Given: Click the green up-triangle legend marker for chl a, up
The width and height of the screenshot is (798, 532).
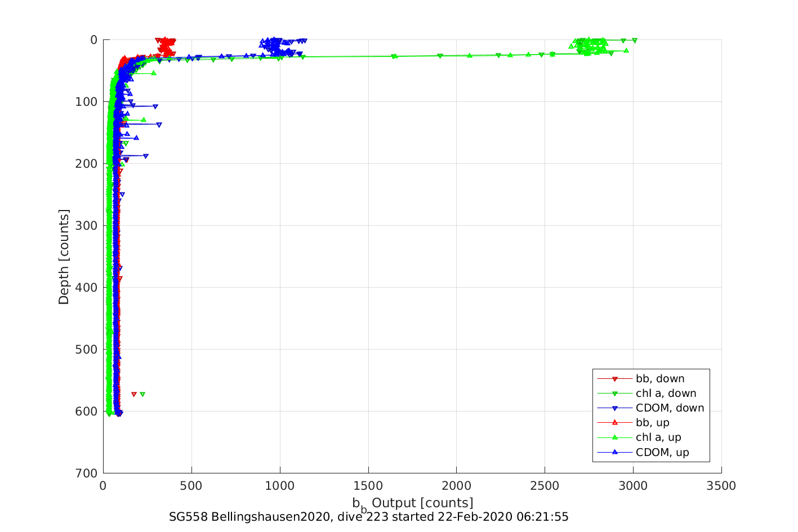Looking at the screenshot, I should point(615,437).
